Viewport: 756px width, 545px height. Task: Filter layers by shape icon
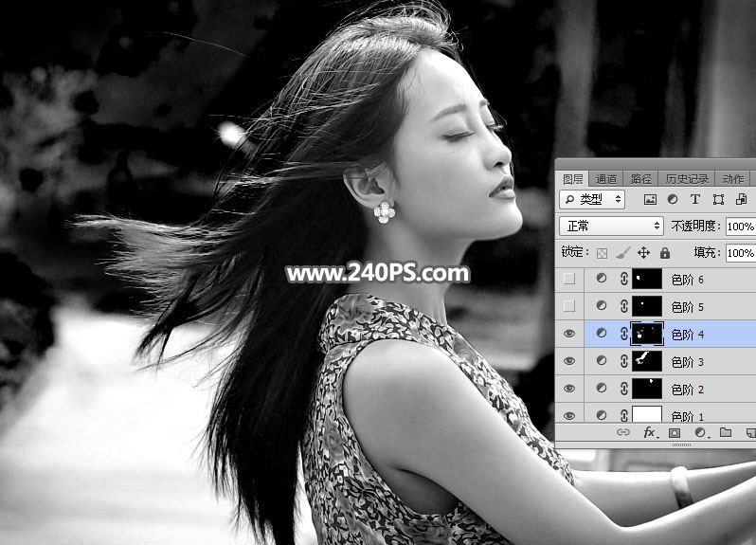coord(718,199)
